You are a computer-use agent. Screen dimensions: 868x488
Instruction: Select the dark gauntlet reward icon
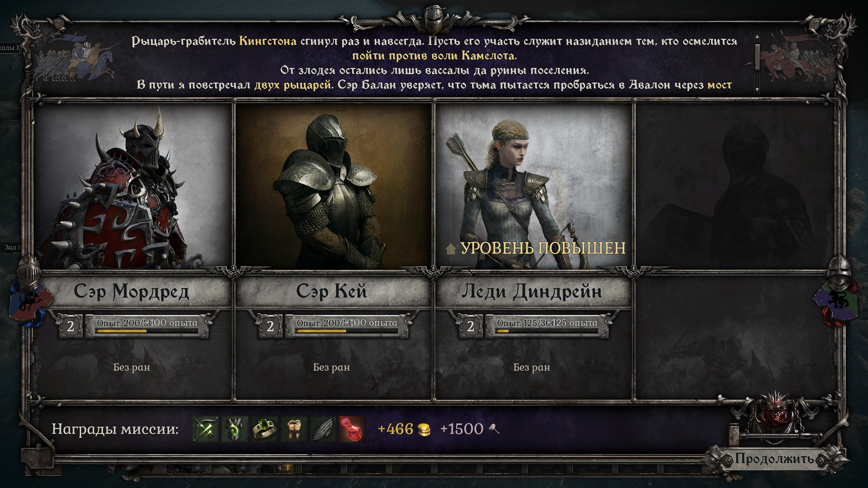(x=322, y=429)
